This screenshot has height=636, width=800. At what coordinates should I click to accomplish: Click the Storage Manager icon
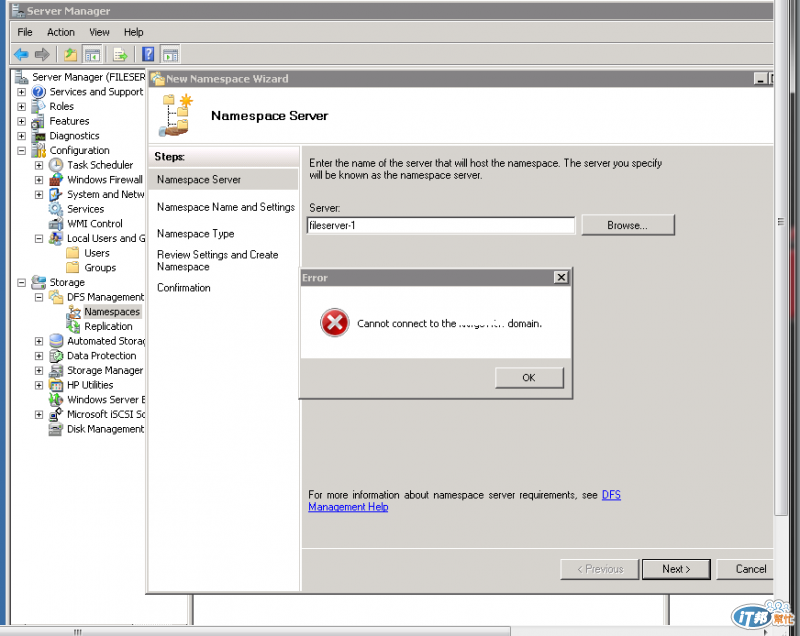pyautogui.click(x=56, y=371)
